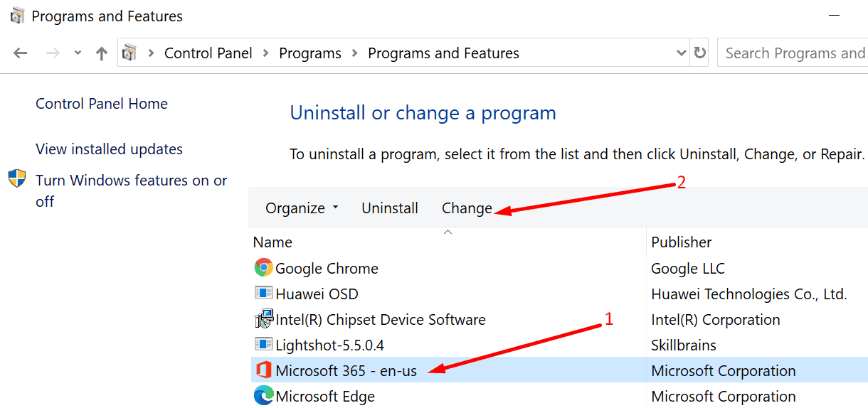Image resolution: width=868 pixels, height=408 pixels.
Task: Expand chevron after Programs breadcrumb
Action: click(355, 53)
